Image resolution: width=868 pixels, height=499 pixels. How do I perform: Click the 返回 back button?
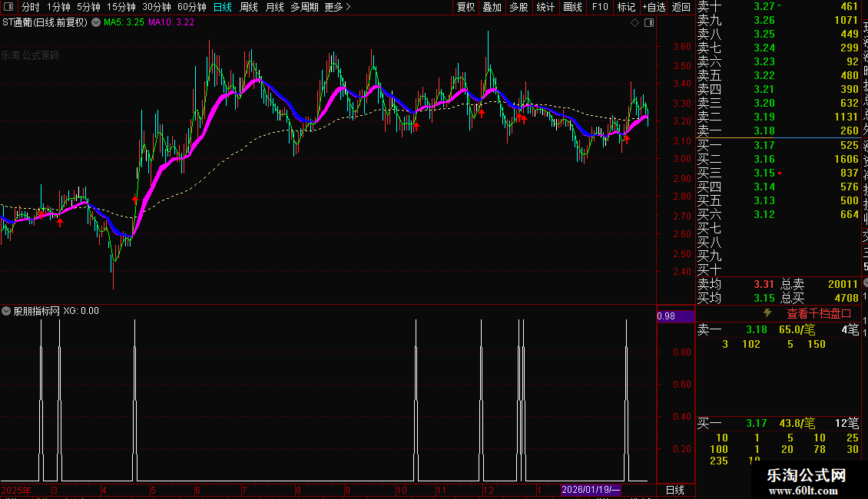(681, 7)
